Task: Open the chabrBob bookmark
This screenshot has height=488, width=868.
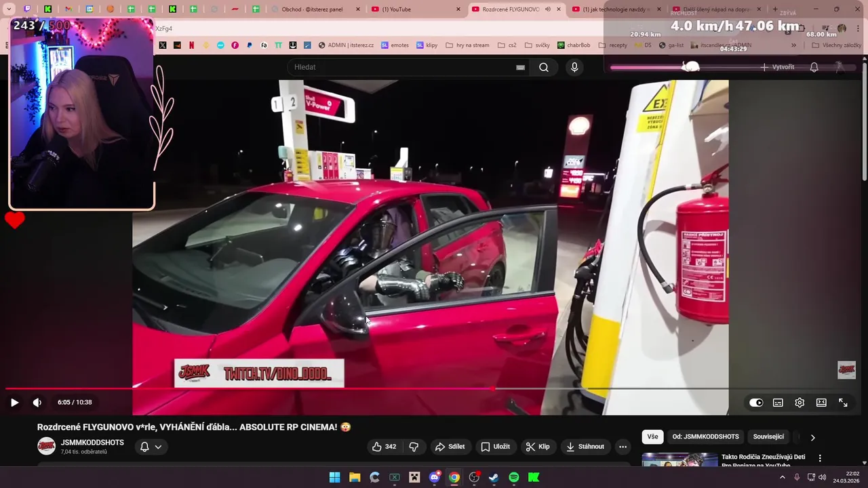Action: (574, 45)
